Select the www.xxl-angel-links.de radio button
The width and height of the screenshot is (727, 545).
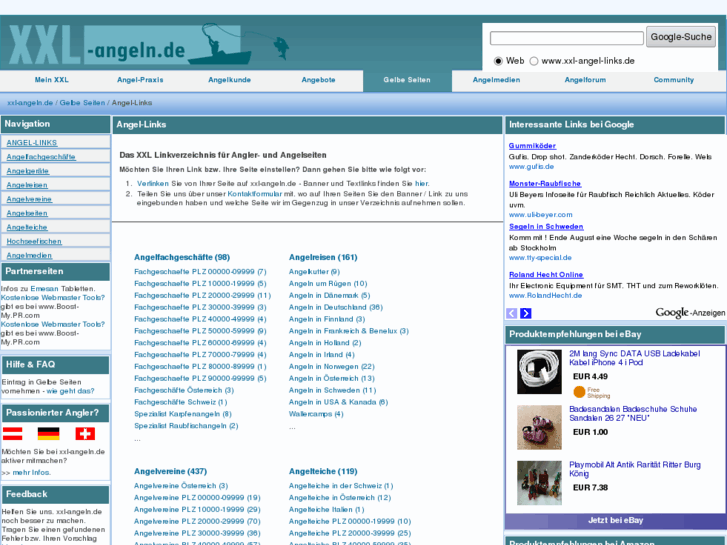[534, 61]
